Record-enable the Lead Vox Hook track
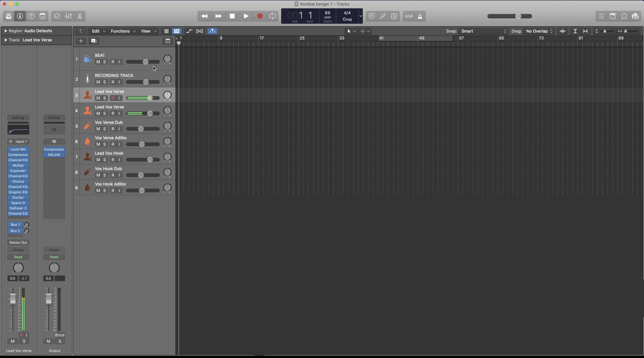 click(113, 160)
